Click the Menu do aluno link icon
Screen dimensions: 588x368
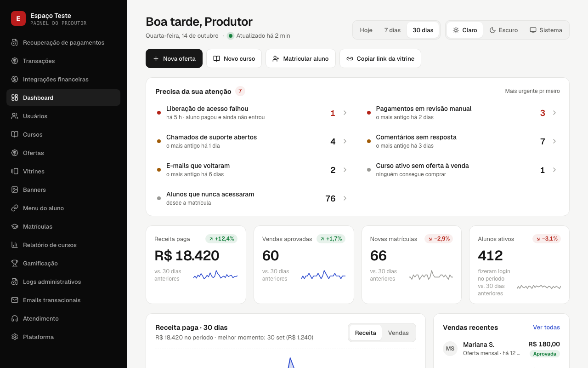tap(15, 208)
